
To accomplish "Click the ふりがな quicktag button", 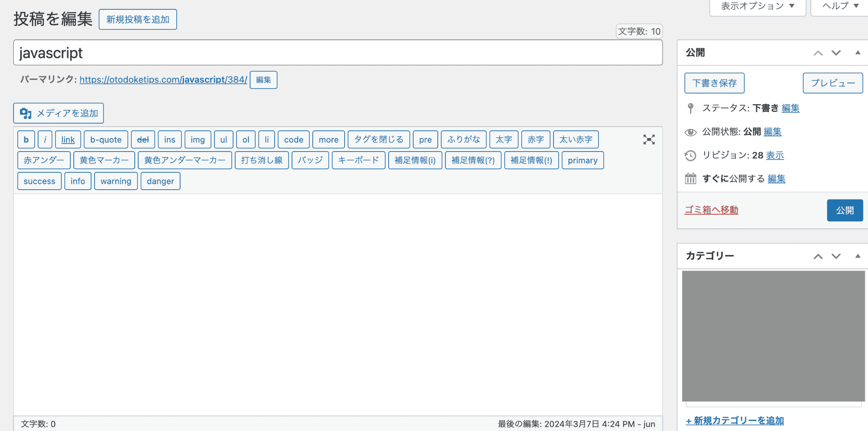I will [464, 140].
